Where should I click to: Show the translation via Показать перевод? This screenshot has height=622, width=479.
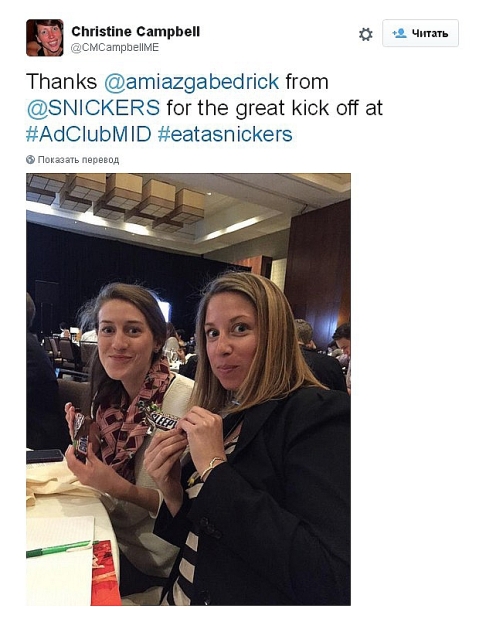pyautogui.click(x=78, y=160)
